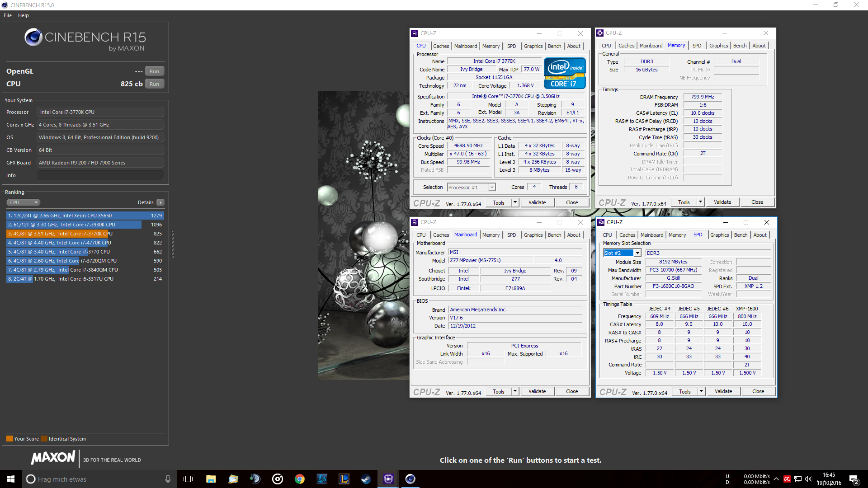This screenshot has height=488, width=868.
Task: Click the rendered spheres scene image
Action: (364, 235)
